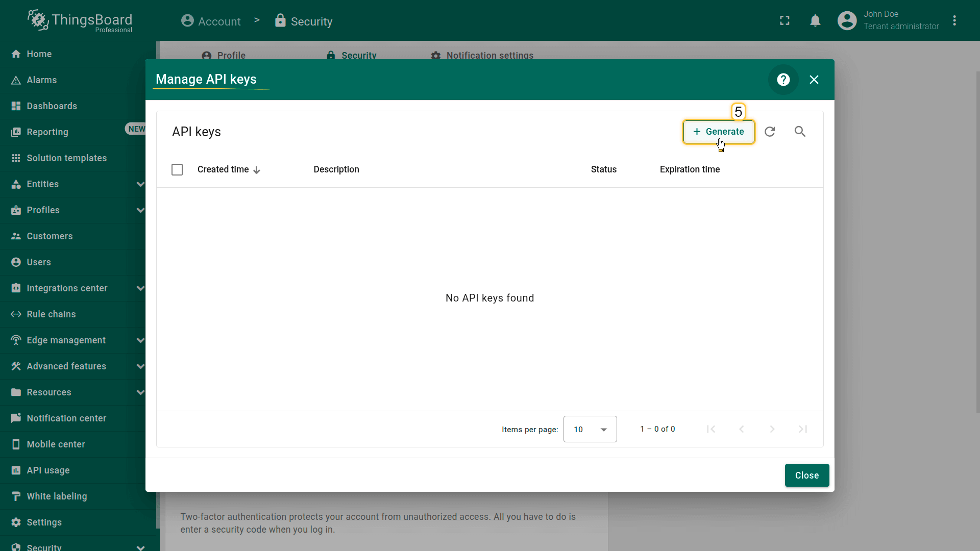Close the dialog with the X

coord(814,80)
